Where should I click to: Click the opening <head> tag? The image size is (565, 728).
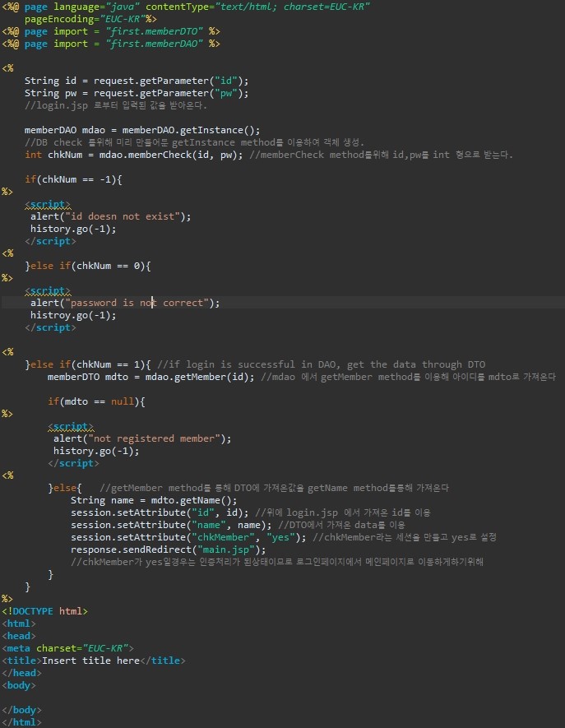coord(19,636)
